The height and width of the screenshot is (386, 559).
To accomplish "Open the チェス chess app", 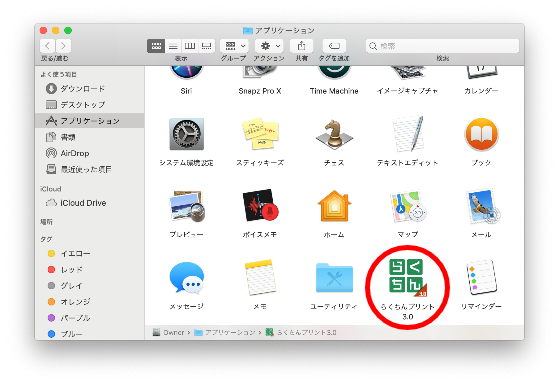I will click(x=334, y=133).
